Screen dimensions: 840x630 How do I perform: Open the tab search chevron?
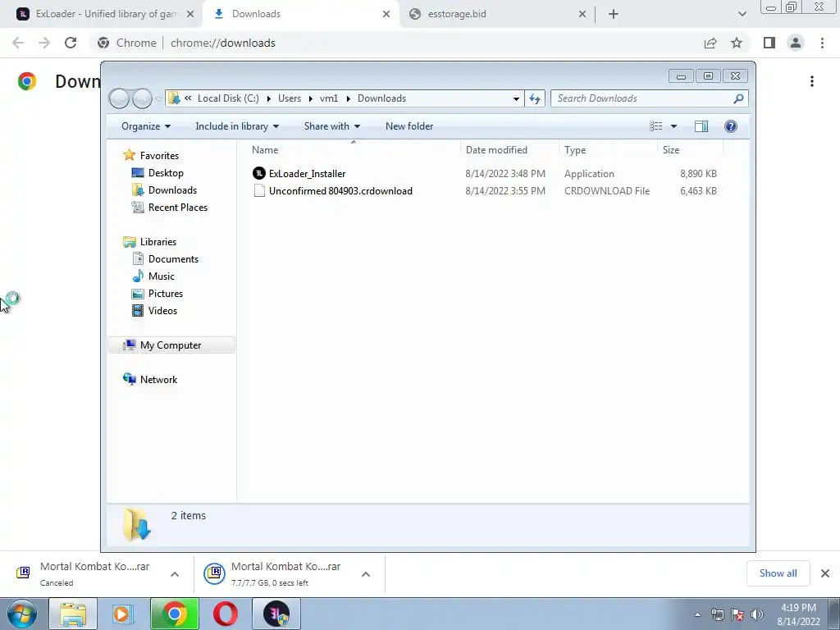pos(742,14)
